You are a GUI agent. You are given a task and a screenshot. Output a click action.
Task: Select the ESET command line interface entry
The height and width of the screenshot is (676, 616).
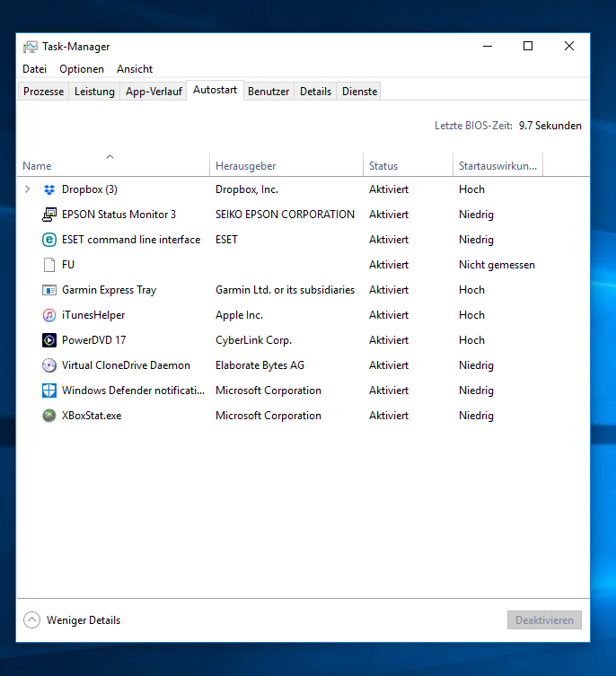pos(131,240)
